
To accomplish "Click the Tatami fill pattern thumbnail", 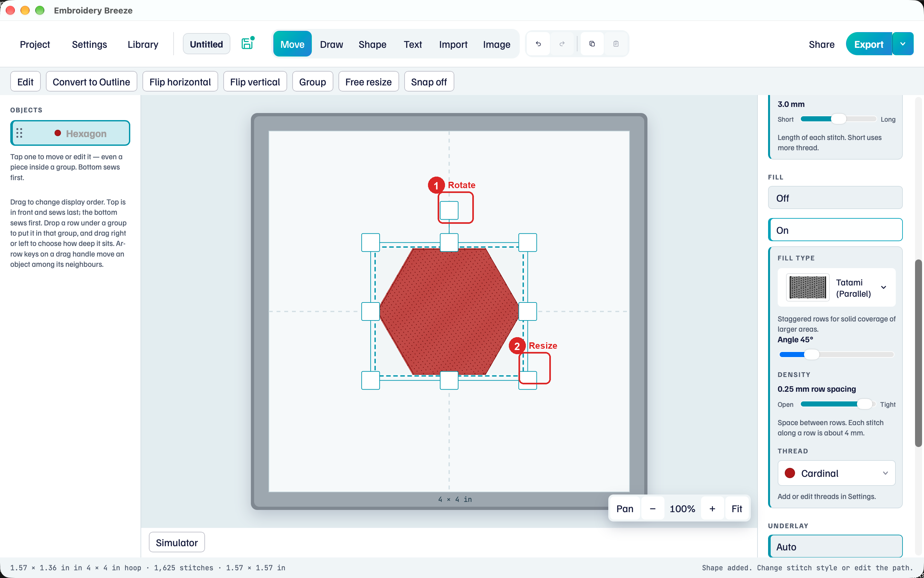I will point(808,287).
